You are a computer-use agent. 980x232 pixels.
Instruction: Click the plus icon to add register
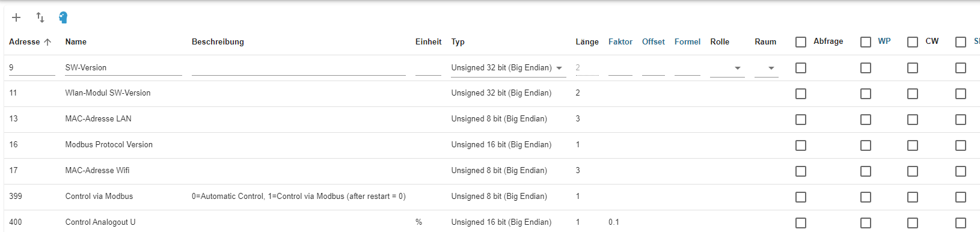tap(16, 17)
